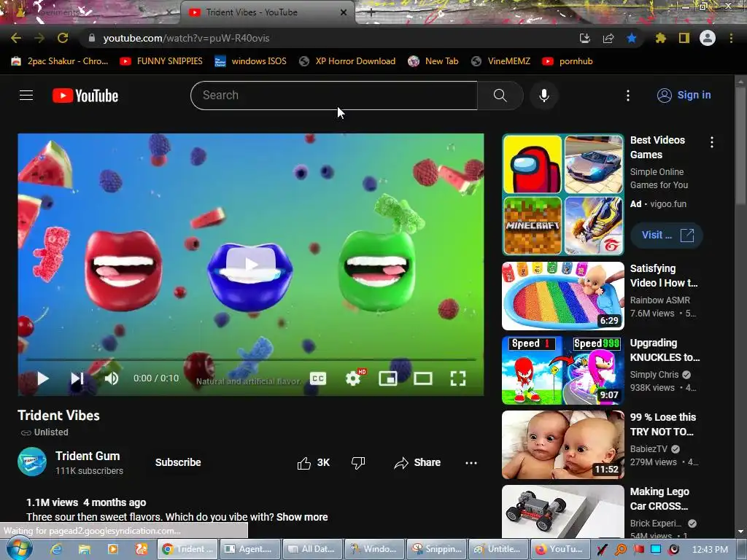This screenshot has width=747, height=560.
Task: Switch to theater mode
Action: pos(423,378)
